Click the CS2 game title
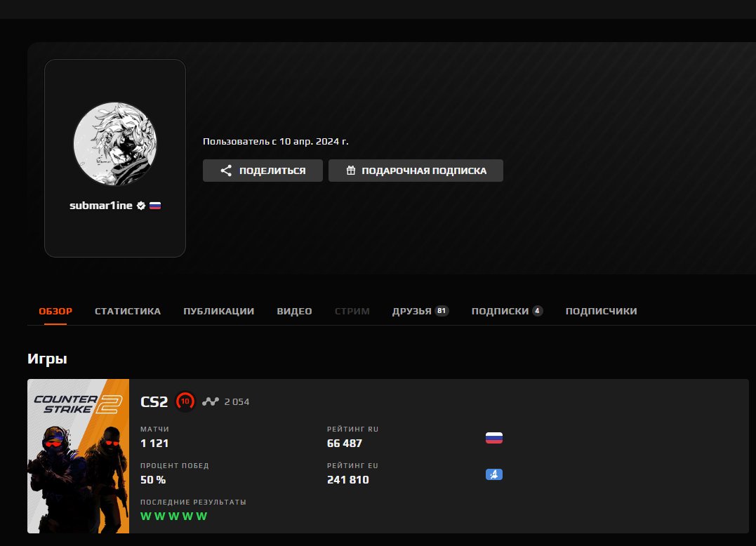The height and width of the screenshot is (546, 756). point(154,402)
